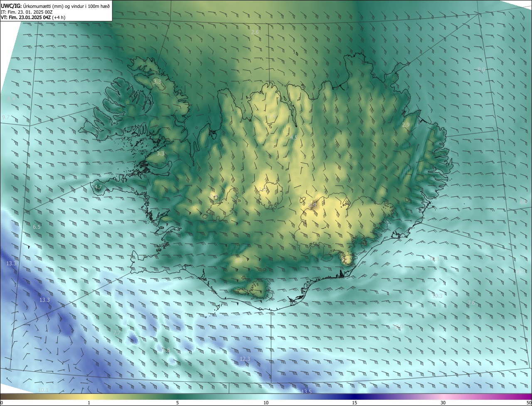532x406 pixels.
Task: Select the 'IT: Fim. 23. 01. 2025 00Z' line
Action: point(27,12)
